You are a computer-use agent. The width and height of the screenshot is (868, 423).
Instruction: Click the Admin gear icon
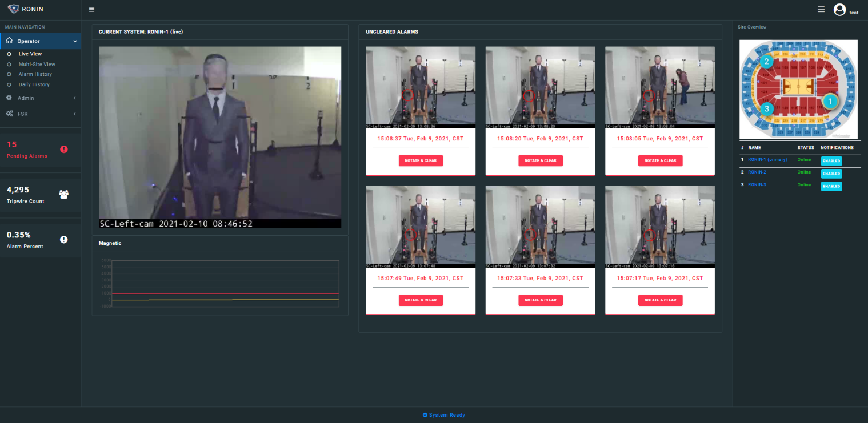9,98
